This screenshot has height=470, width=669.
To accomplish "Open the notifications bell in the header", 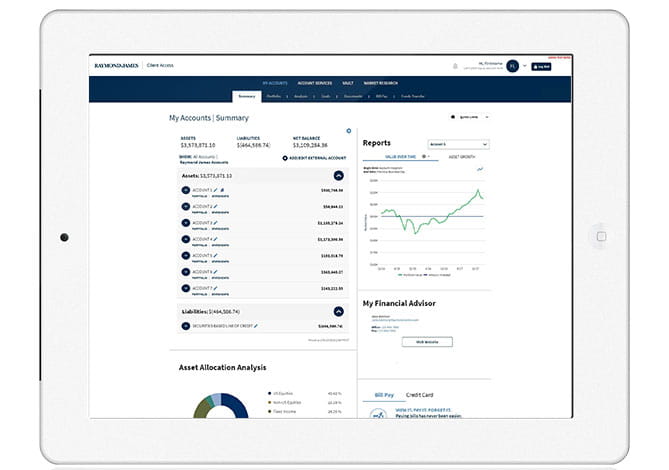I will [455, 66].
